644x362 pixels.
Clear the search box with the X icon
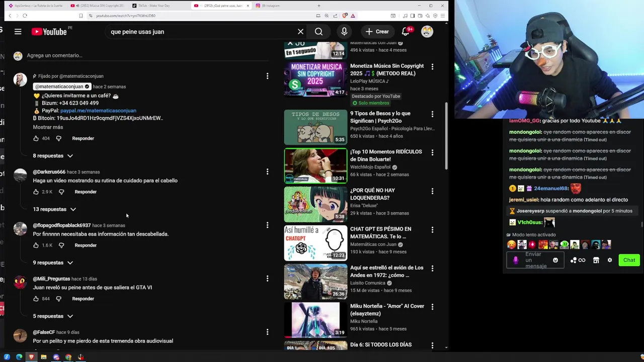point(300,32)
